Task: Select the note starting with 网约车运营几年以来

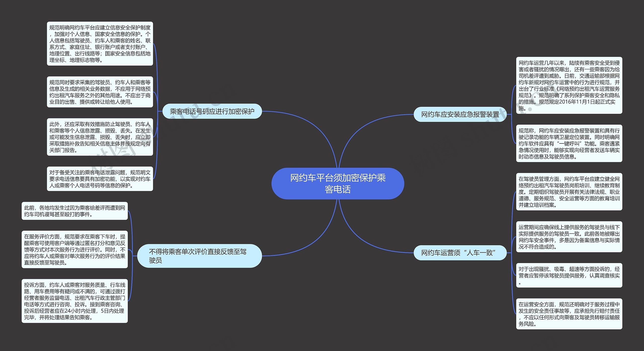Action: click(x=569, y=85)
